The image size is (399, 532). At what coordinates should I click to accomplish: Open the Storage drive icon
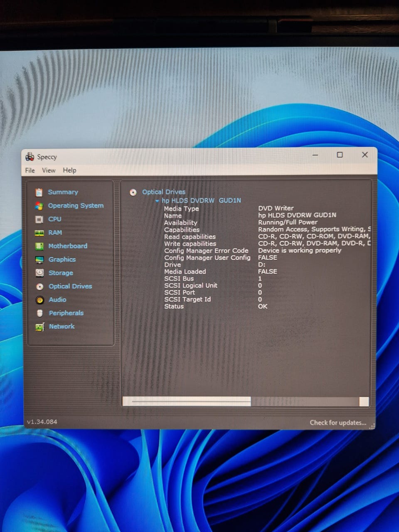[x=39, y=273]
